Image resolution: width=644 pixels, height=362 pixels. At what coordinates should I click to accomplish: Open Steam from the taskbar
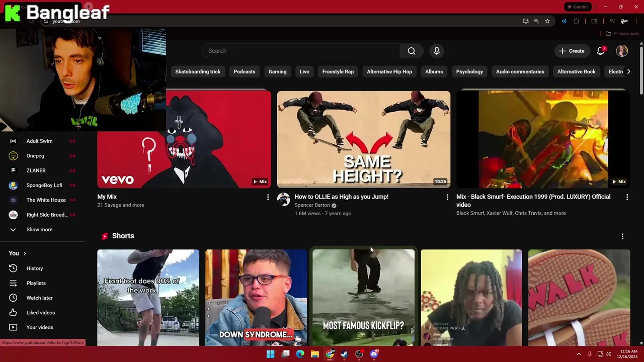coord(344,354)
